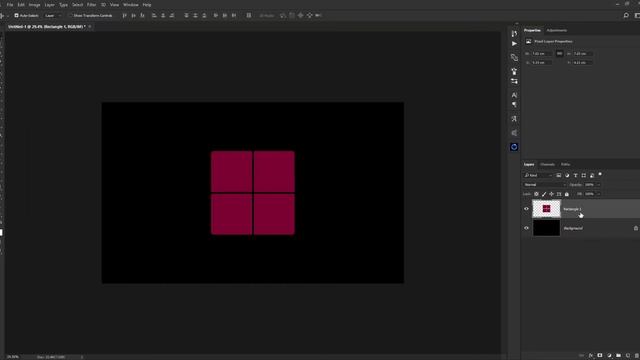640x360 pixels.
Task: Select the Layers panel tab
Action: pos(529,164)
